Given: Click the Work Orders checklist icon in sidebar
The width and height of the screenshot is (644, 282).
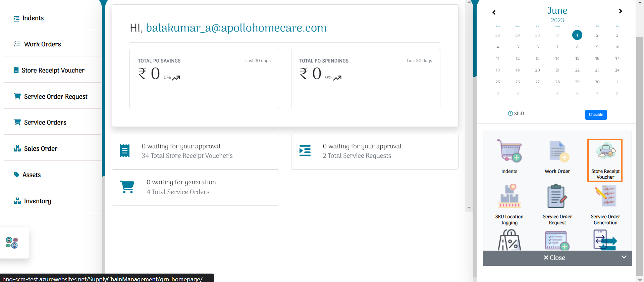Looking at the screenshot, I should click(17, 44).
